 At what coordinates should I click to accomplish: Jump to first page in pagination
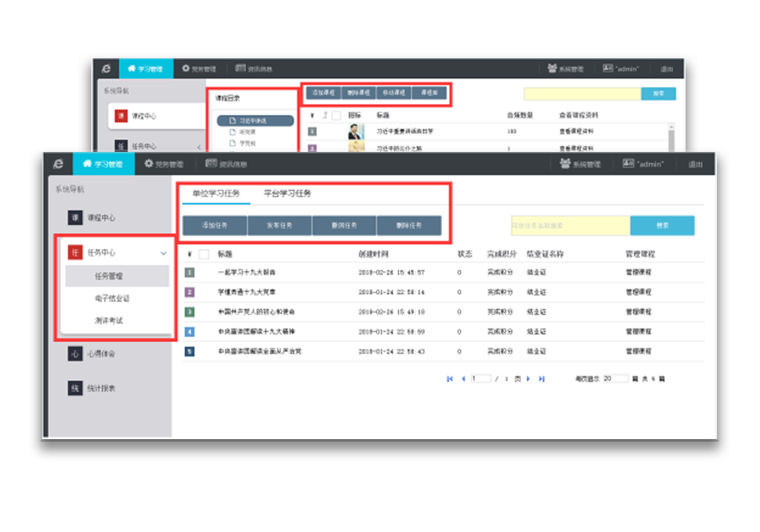[x=450, y=379]
